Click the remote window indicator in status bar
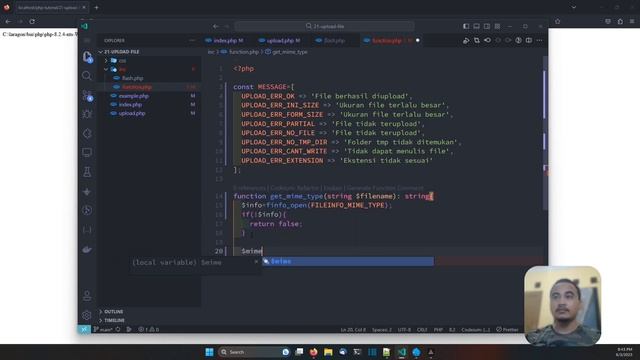640x360 pixels. (x=84, y=329)
